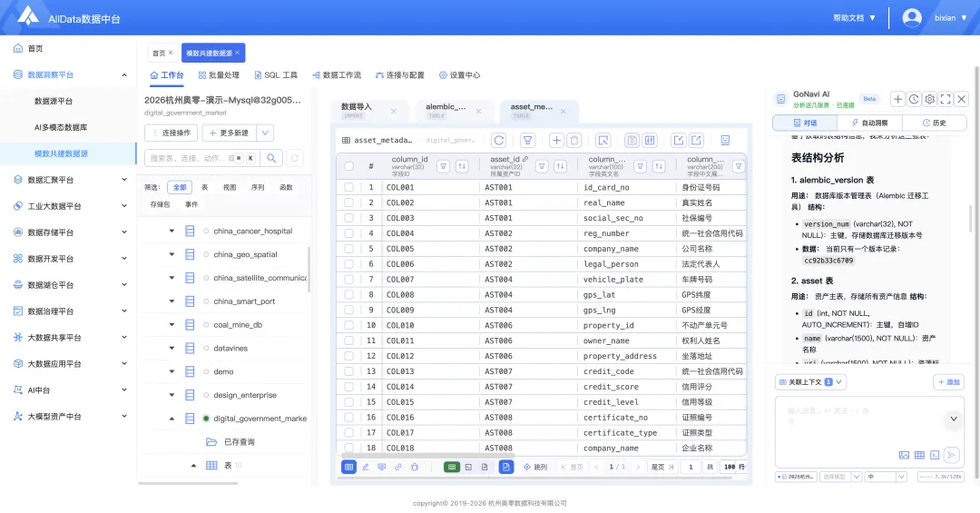Add a new row with the plus icon
980x513 pixels.
[556, 140]
